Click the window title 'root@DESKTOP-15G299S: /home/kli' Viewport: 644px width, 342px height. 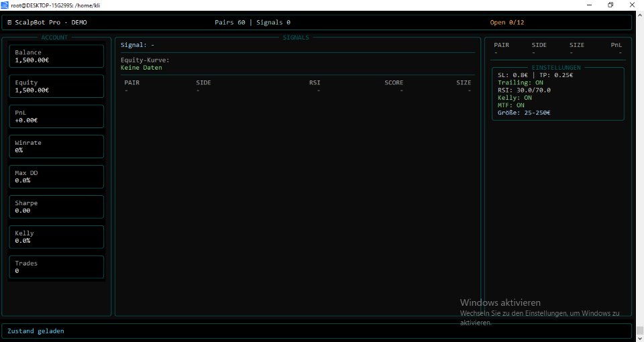pos(56,5)
